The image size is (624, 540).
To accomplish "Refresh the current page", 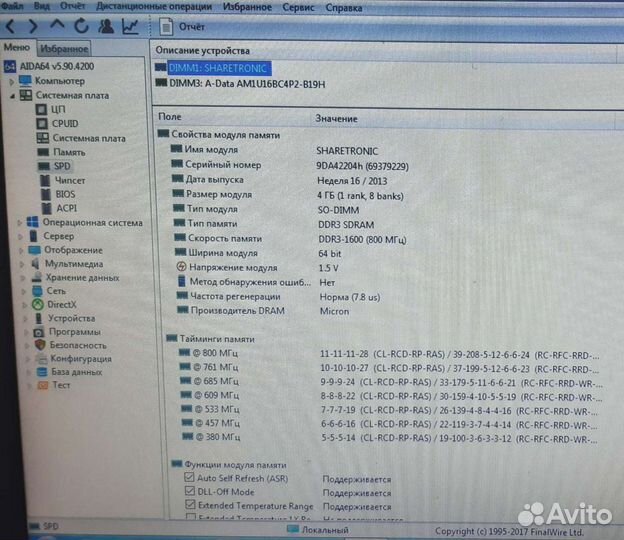I will coord(81,26).
